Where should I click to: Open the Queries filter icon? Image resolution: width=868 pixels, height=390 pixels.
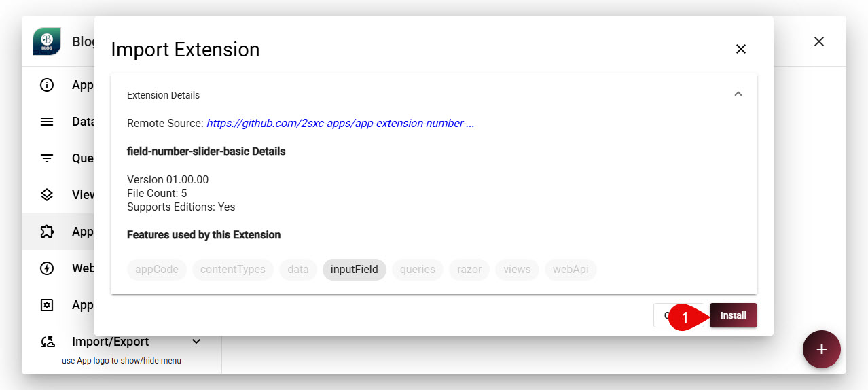(47, 158)
